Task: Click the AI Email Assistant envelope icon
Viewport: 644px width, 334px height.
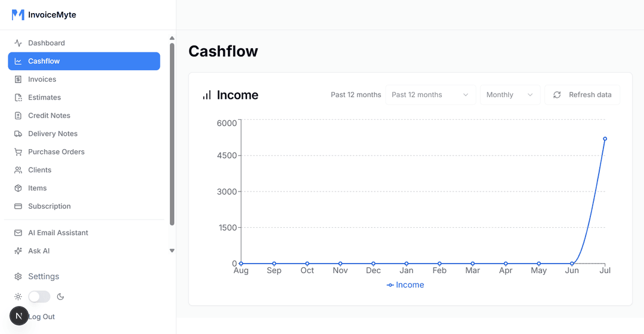Action: [18, 233]
